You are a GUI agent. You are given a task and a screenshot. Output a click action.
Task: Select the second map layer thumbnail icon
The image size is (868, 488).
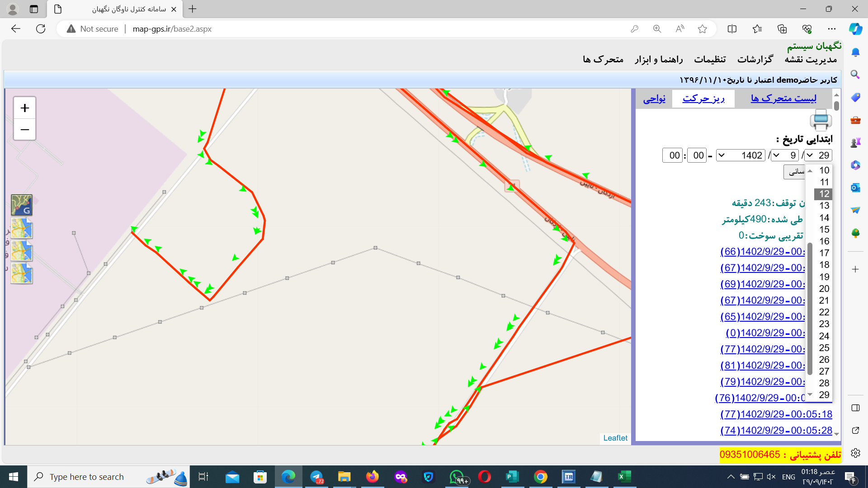[22, 228]
